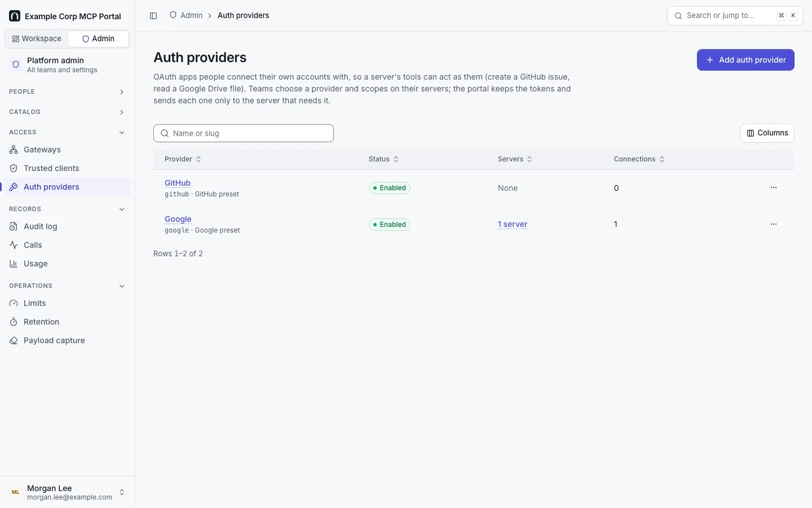Expand the People section
The width and height of the screenshot is (812, 508).
(x=67, y=91)
